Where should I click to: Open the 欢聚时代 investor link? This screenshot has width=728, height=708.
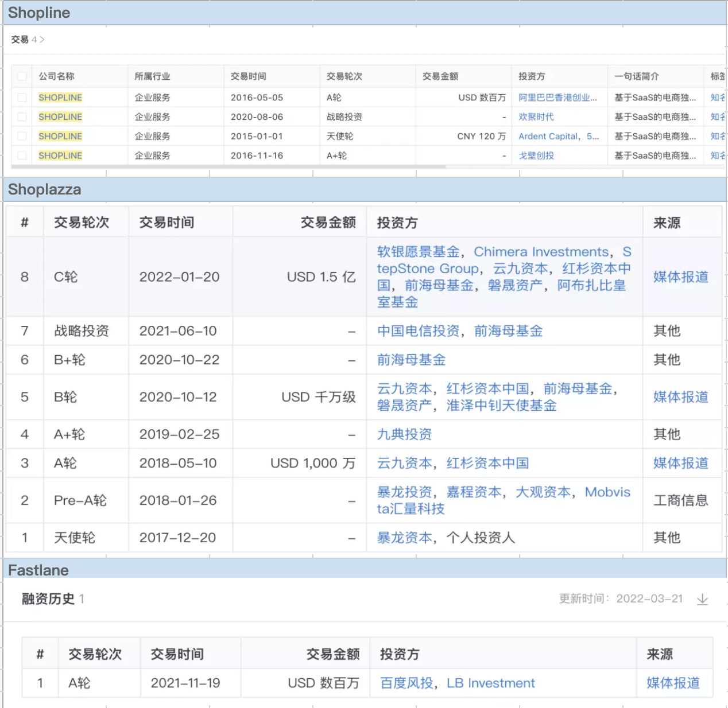coord(536,117)
